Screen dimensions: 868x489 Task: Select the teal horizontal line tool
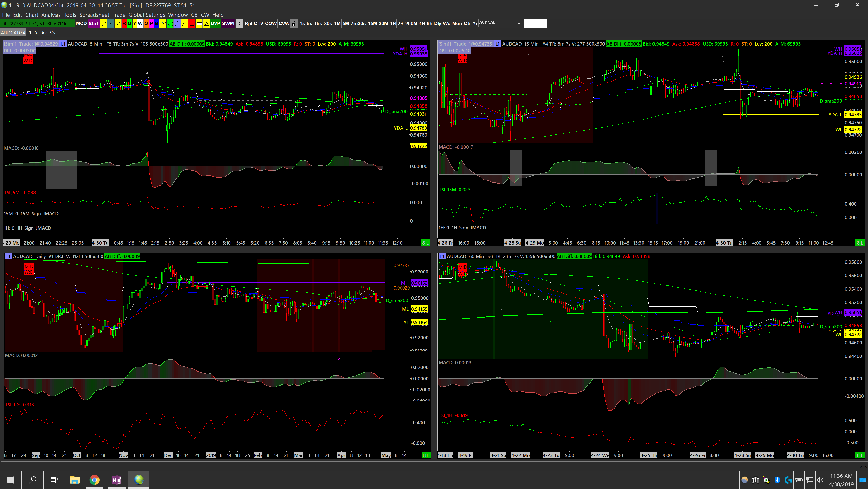[111, 24]
